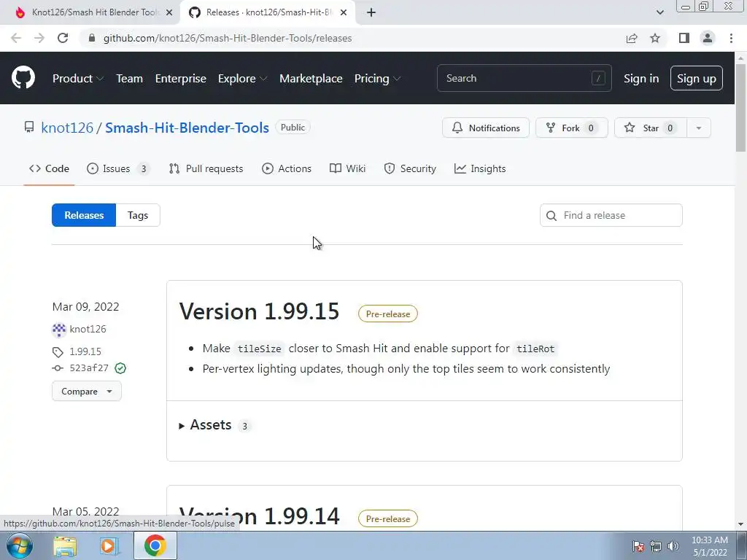Viewport: 747px width, 560px height.
Task: Open File Explorer from the taskbar
Action: (x=65, y=545)
